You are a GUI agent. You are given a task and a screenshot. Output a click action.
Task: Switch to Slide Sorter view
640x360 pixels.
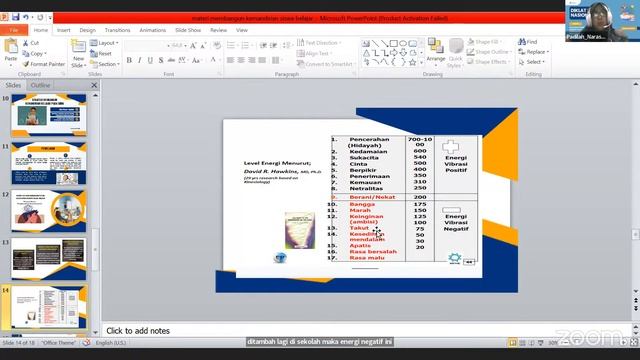point(522,343)
